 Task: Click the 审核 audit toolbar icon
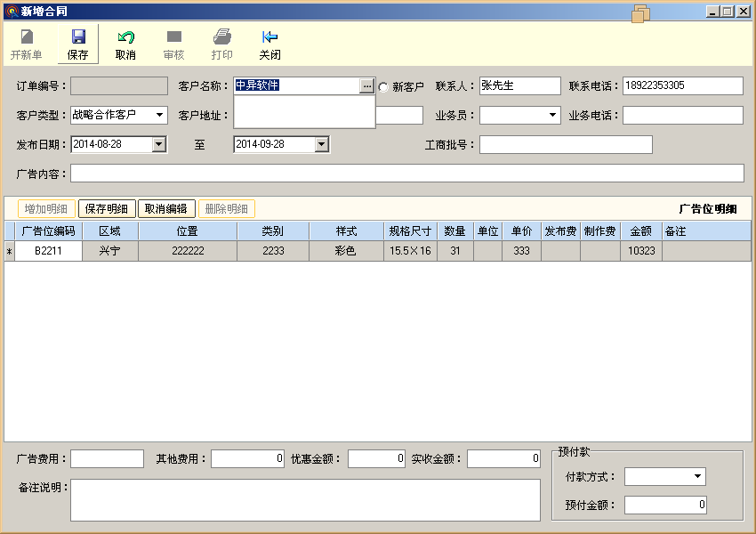pos(173,37)
